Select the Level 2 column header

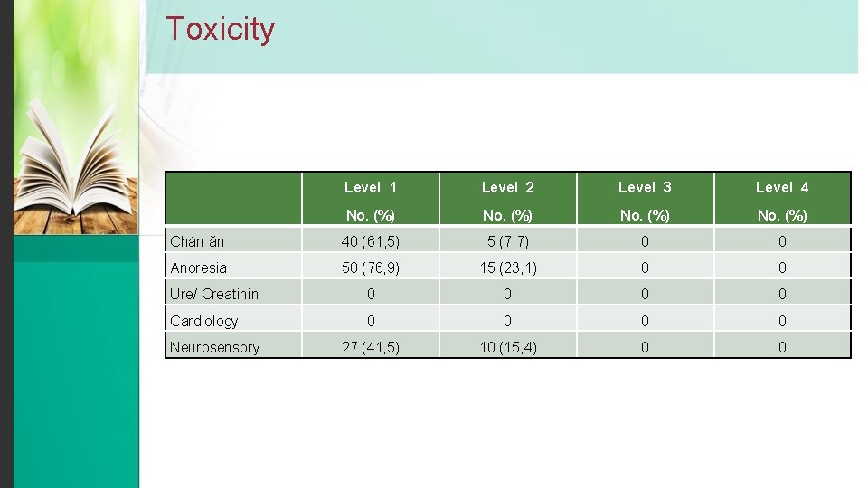[x=507, y=199]
